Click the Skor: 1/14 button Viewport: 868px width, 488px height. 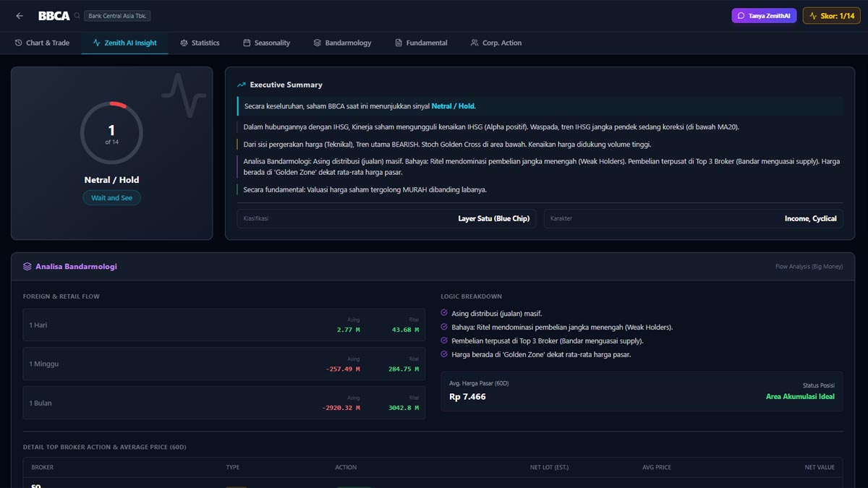point(831,16)
